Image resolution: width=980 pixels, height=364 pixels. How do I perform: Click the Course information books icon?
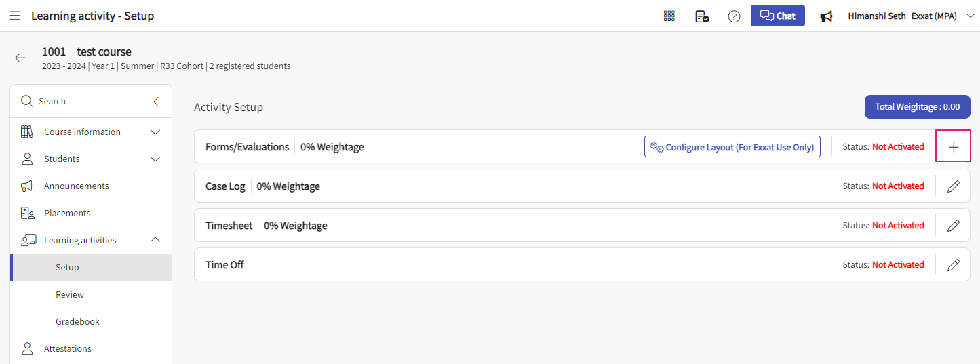point(27,132)
